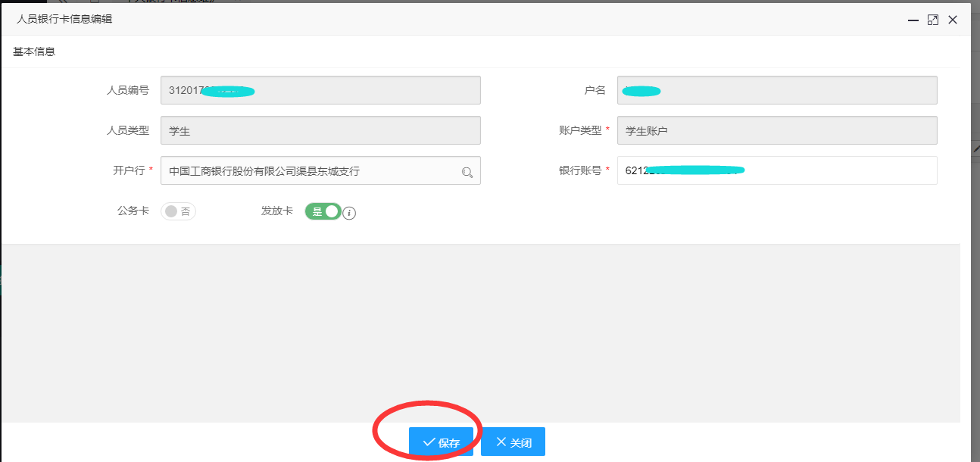This screenshot has height=462, width=980.
Task: Disable the 发放卡 switch
Action: coord(323,212)
